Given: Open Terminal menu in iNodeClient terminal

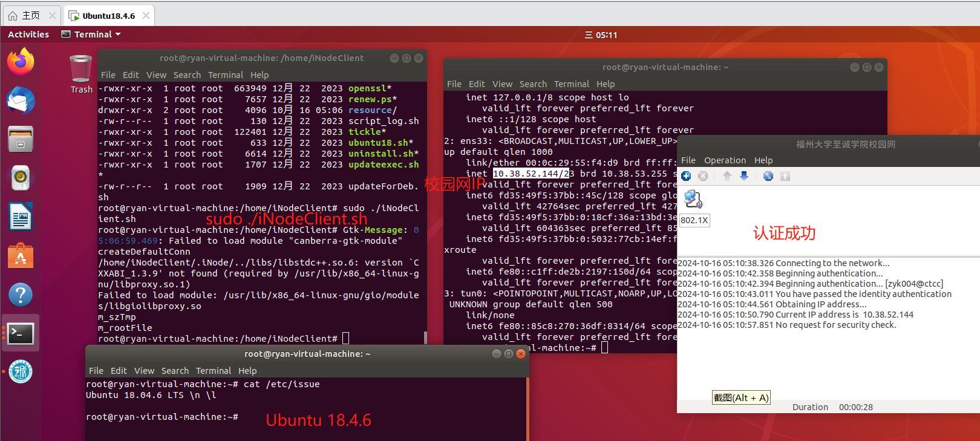Looking at the screenshot, I should click(x=226, y=75).
